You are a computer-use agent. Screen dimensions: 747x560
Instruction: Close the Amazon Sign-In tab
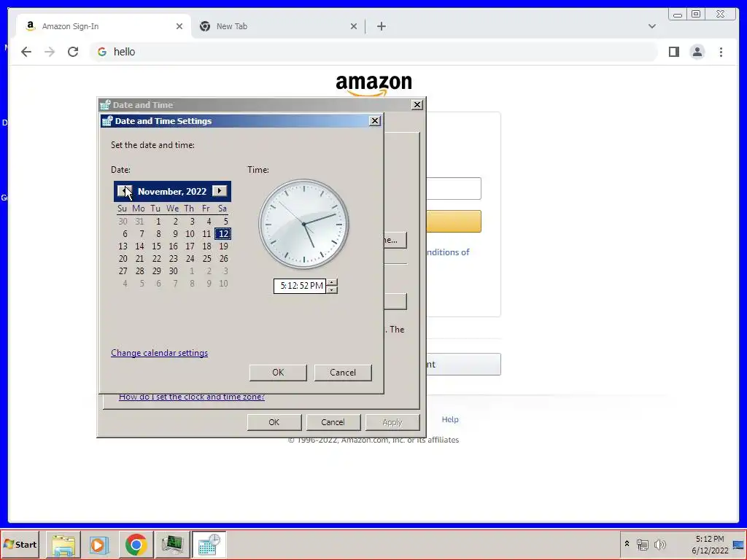coord(179,26)
